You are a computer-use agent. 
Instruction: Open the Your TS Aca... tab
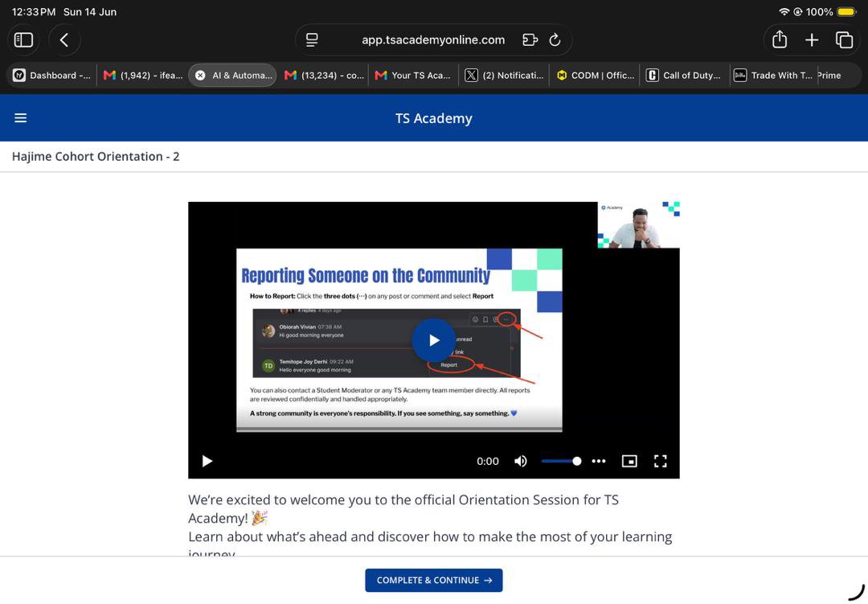tap(413, 76)
